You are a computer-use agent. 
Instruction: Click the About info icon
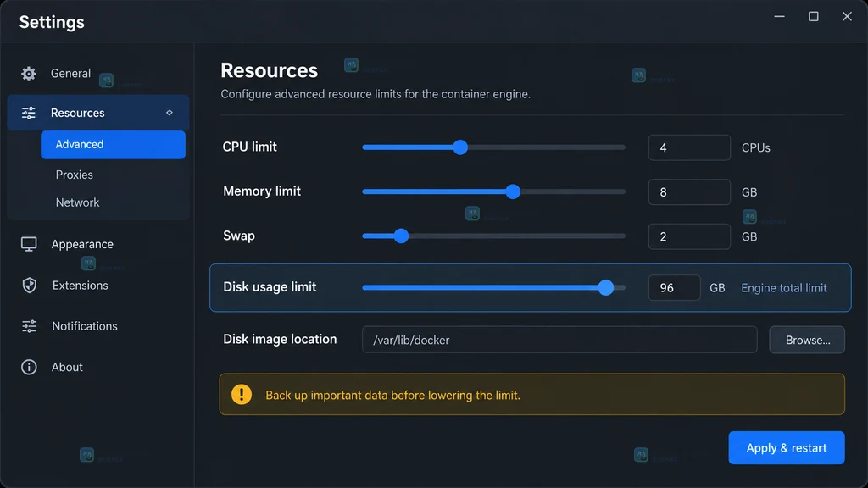click(x=29, y=367)
